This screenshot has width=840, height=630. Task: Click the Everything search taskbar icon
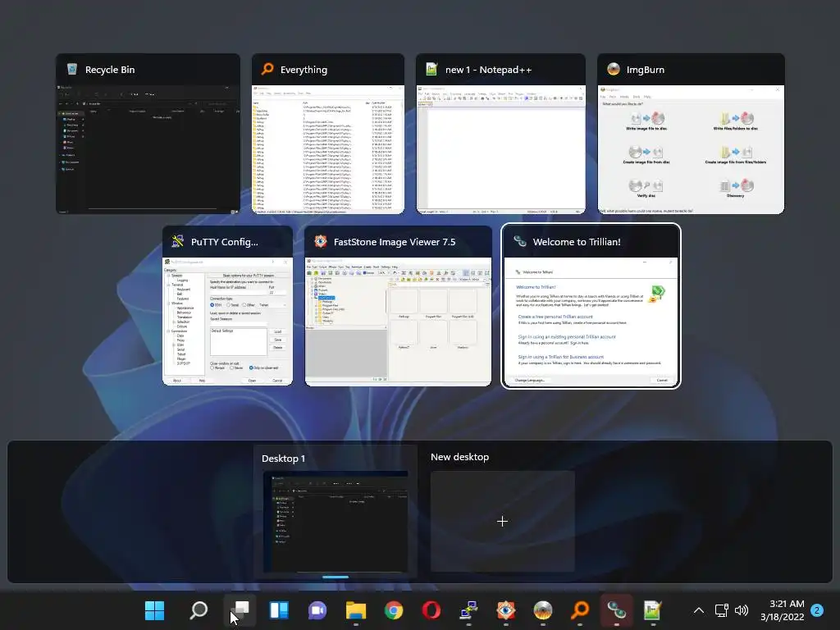[x=580, y=610]
